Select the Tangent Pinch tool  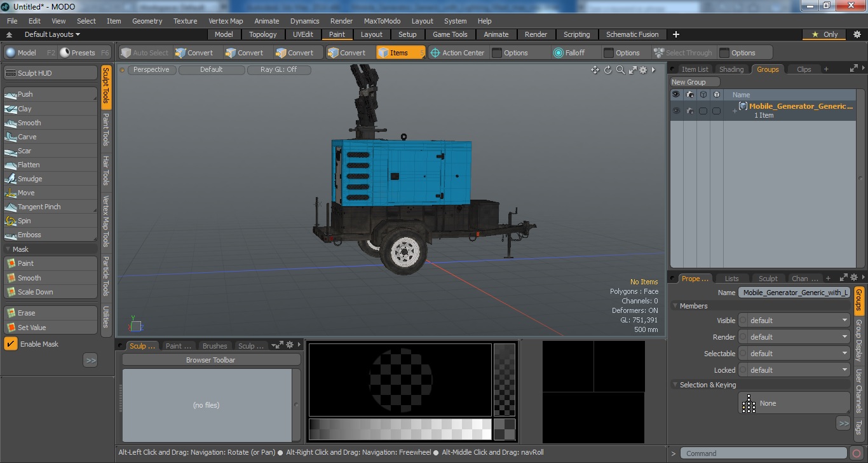pyautogui.click(x=50, y=207)
